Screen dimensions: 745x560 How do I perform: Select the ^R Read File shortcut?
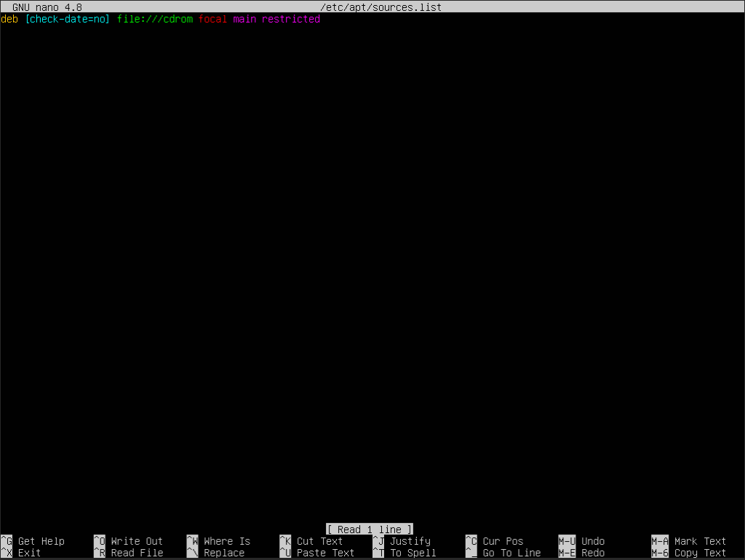pos(128,553)
